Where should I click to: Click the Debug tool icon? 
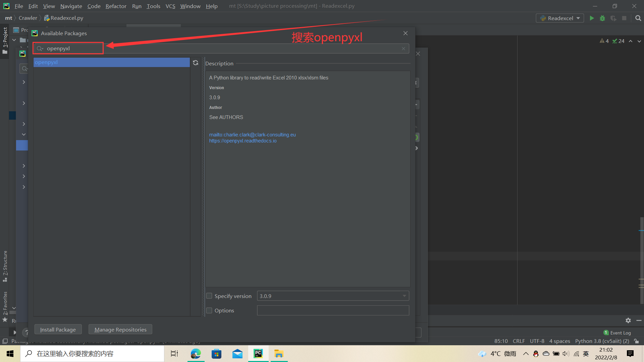602,18
